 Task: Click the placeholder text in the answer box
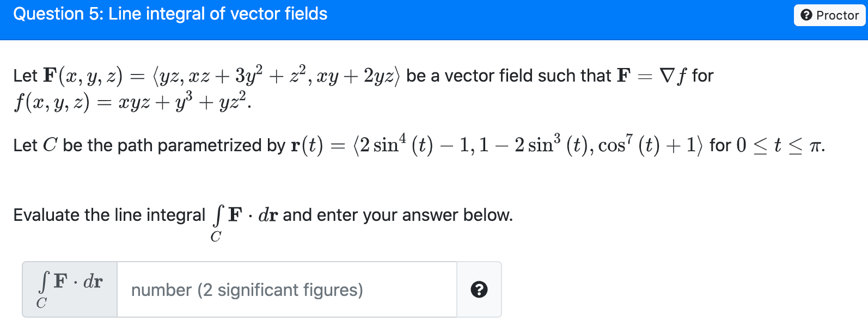pyautogui.click(x=247, y=289)
